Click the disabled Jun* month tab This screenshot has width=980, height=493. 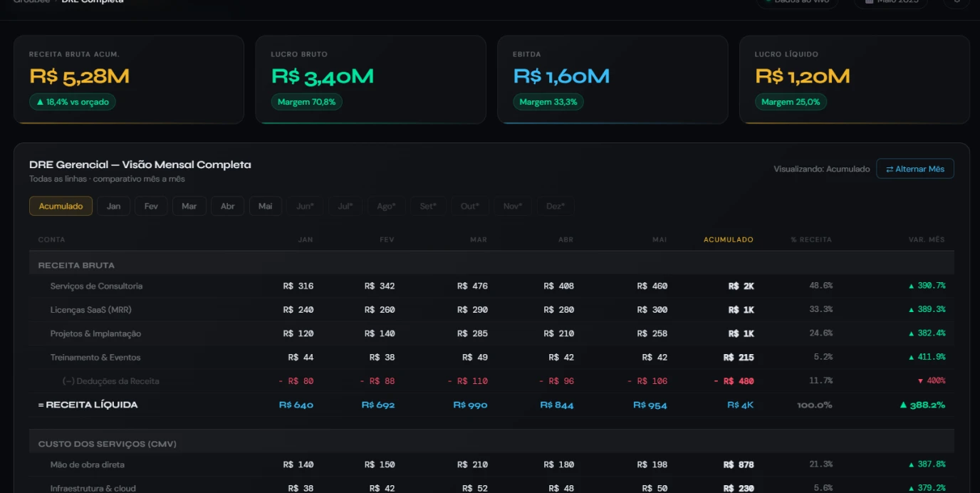pyautogui.click(x=305, y=206)
